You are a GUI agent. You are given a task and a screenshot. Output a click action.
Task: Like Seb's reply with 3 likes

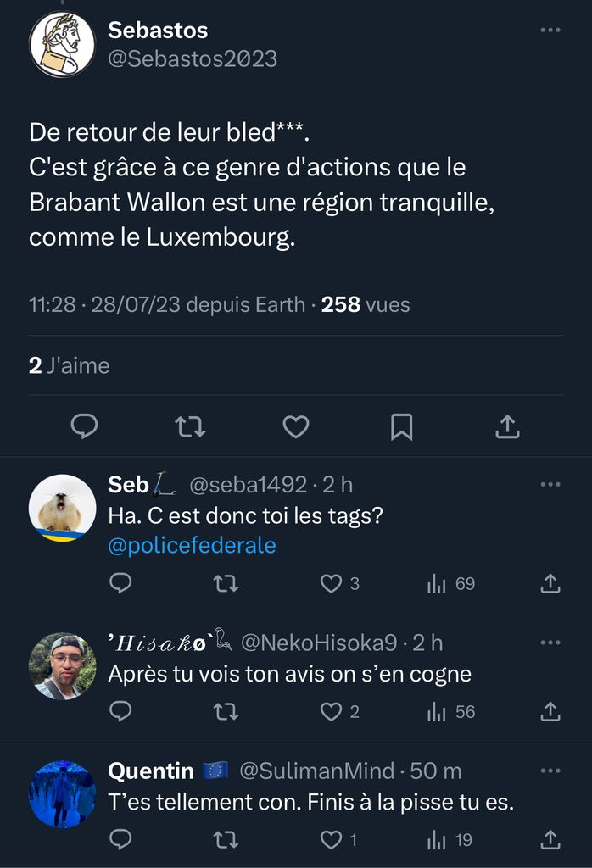[x=331, y=583]
